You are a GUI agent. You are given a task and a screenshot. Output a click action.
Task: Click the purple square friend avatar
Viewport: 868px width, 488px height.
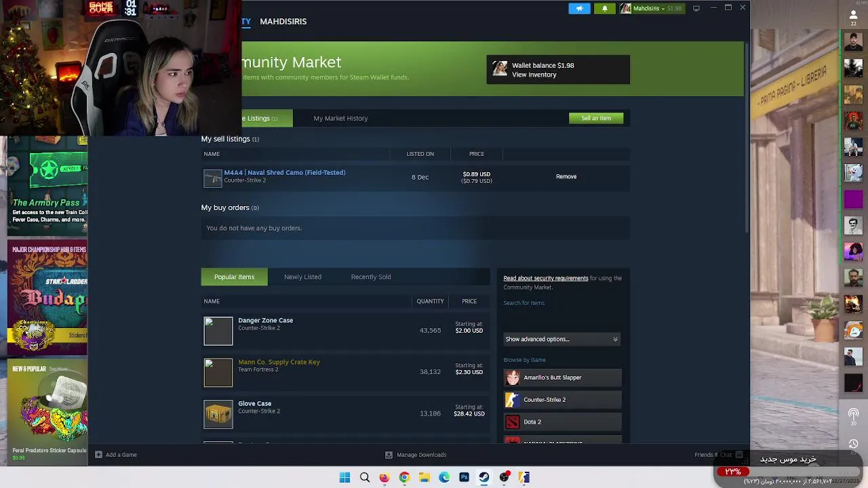[x=853, y=199]
